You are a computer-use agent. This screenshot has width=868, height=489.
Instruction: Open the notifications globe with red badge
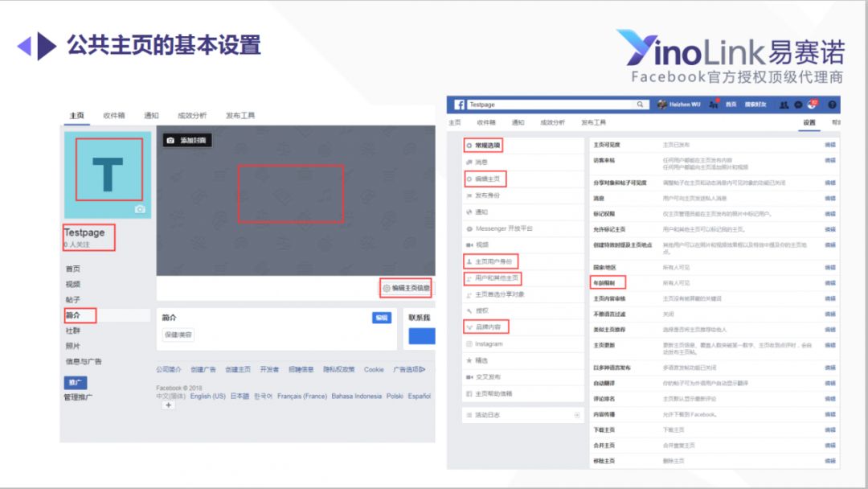point(813,104)
